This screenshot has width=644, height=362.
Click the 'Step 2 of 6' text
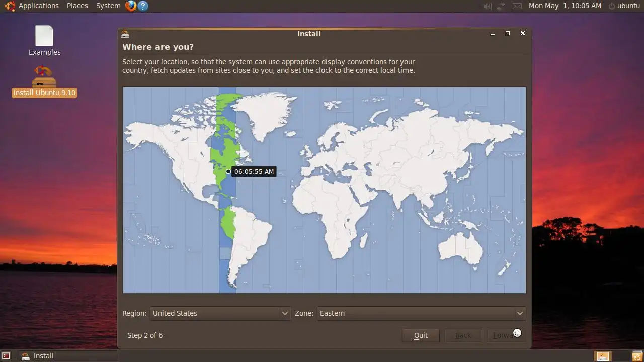coord(145,335)
